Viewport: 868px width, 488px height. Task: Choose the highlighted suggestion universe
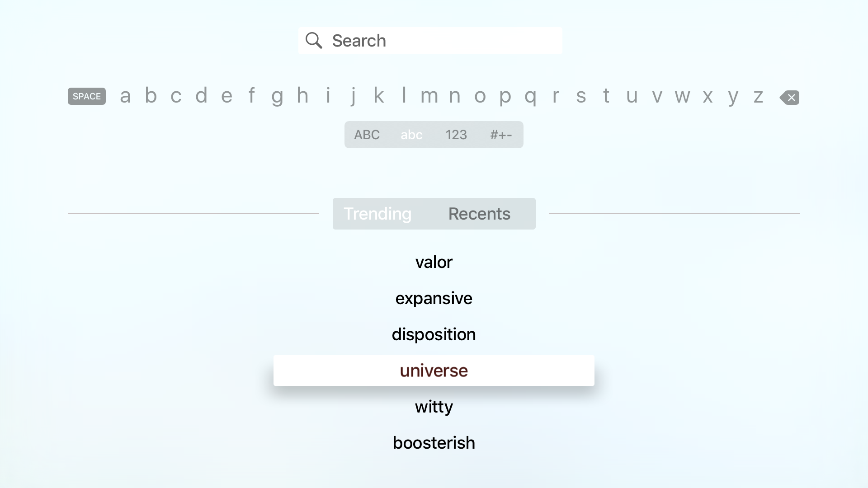point(434,371)
